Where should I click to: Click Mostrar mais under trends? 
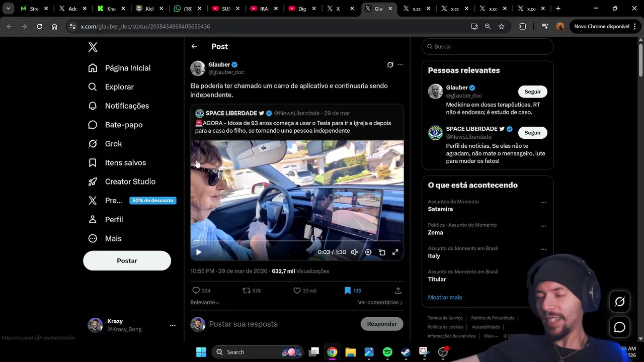(445, 298)
